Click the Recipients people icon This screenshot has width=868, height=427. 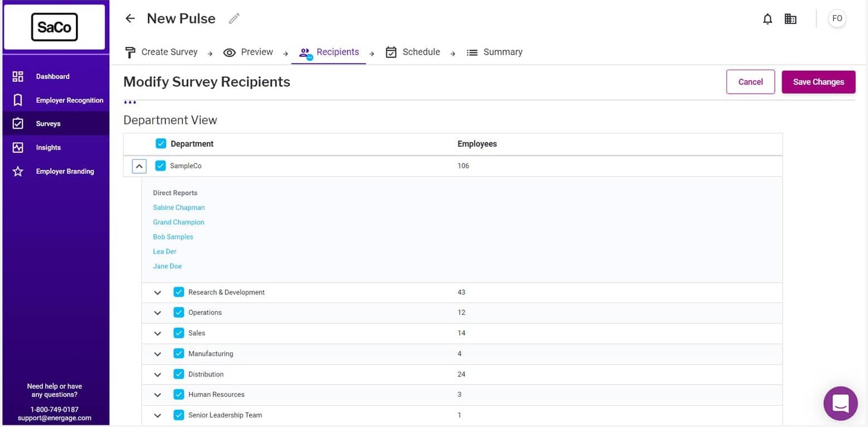pos(305,53)
